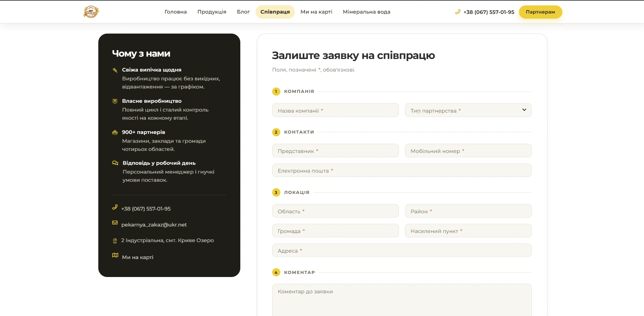The image size is (644, 316).
Task: Click the map icon beside Ми на карті
Action: (115, 255)
